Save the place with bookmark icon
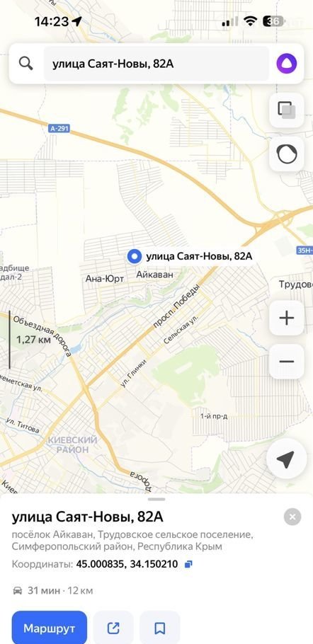The width and height of the screenshot is (313, 644). (159, 628)
